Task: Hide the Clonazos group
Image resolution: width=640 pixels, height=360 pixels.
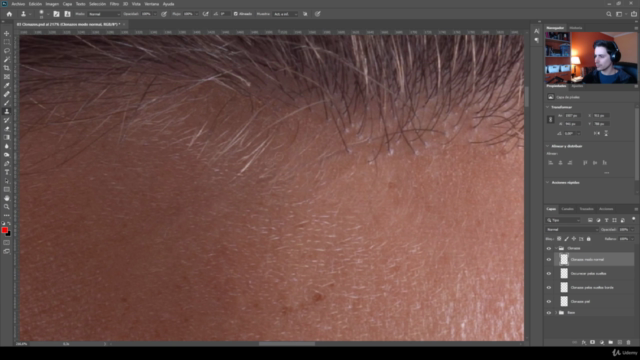Action: point(549,248)
